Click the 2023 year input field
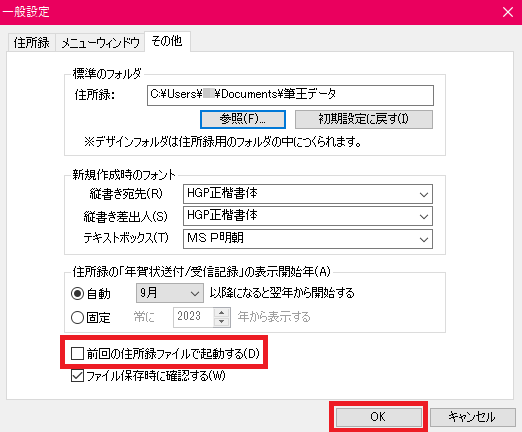 coord(193,317)
